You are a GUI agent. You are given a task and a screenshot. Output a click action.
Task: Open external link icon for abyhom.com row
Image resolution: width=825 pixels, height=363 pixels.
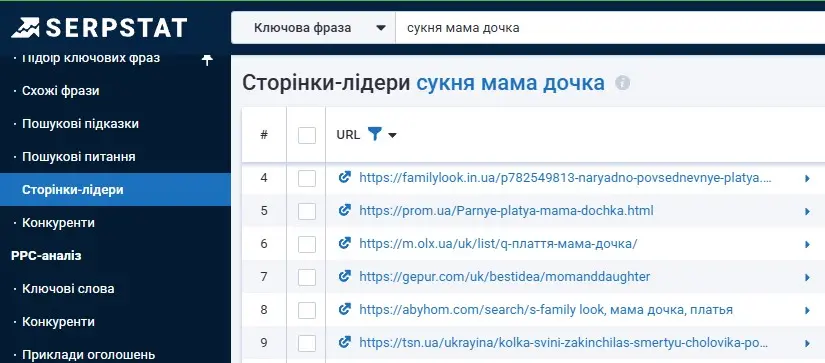(x=345, y=309)
